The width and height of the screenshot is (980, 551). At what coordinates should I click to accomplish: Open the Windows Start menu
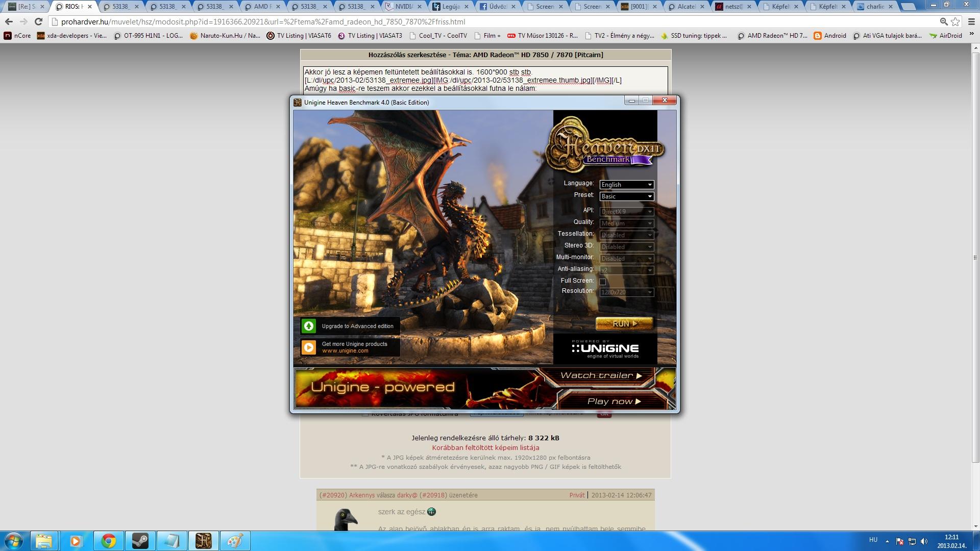(x=14, y=541)
